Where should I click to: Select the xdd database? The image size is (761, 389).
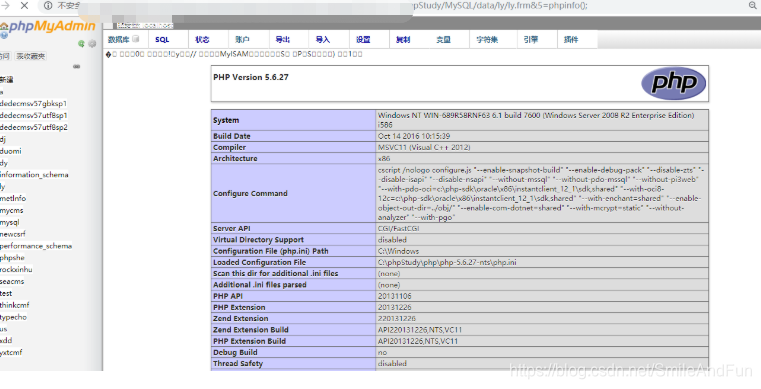pyautogui.click(x=6, y=340)
